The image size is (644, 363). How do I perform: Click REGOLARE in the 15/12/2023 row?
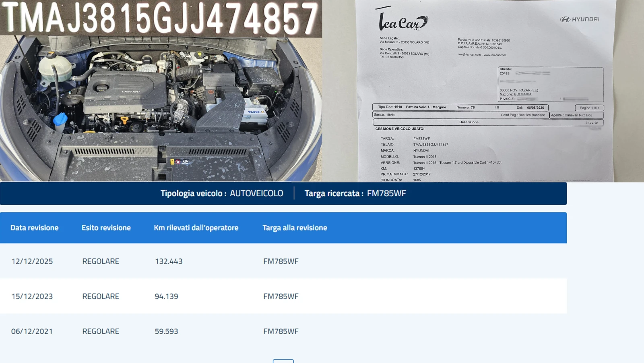(x=101, y=296)
